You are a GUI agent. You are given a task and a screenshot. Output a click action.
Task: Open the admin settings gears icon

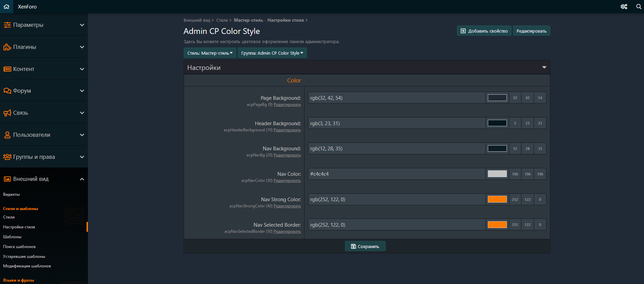point(624,6)
